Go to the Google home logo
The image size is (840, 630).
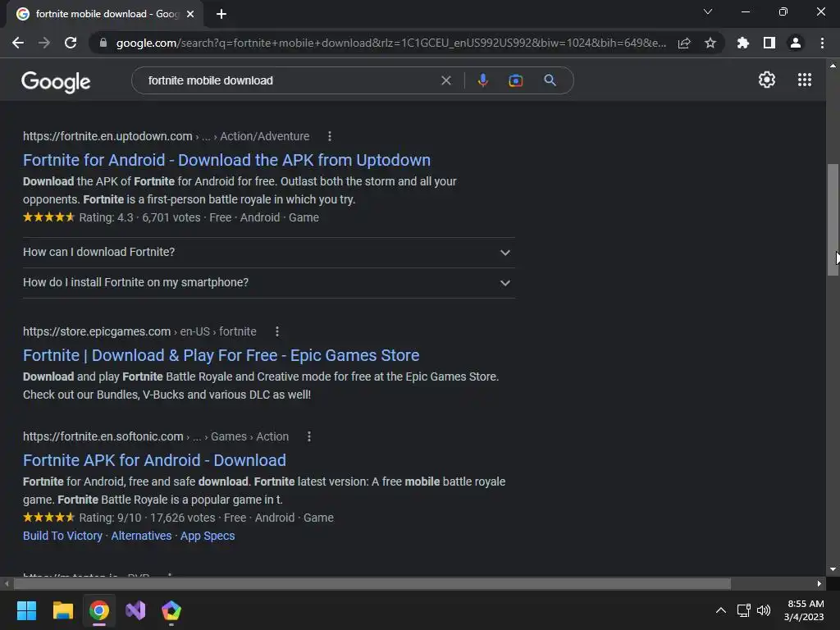(x=56, y=81)
